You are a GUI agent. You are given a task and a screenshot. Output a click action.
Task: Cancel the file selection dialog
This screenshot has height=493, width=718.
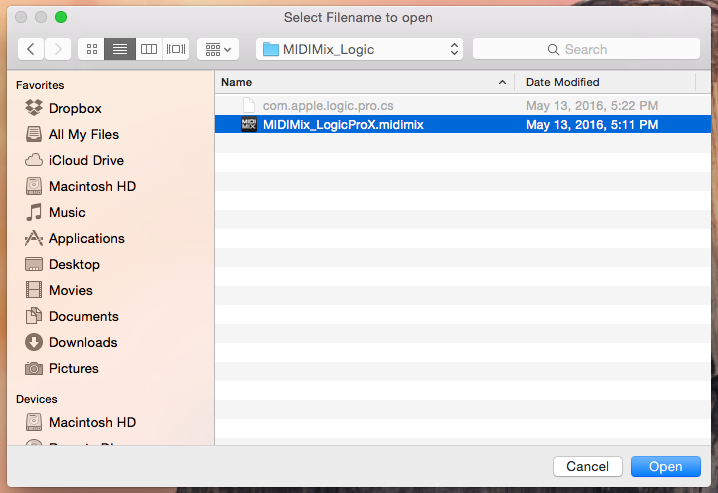coord(587,466)
